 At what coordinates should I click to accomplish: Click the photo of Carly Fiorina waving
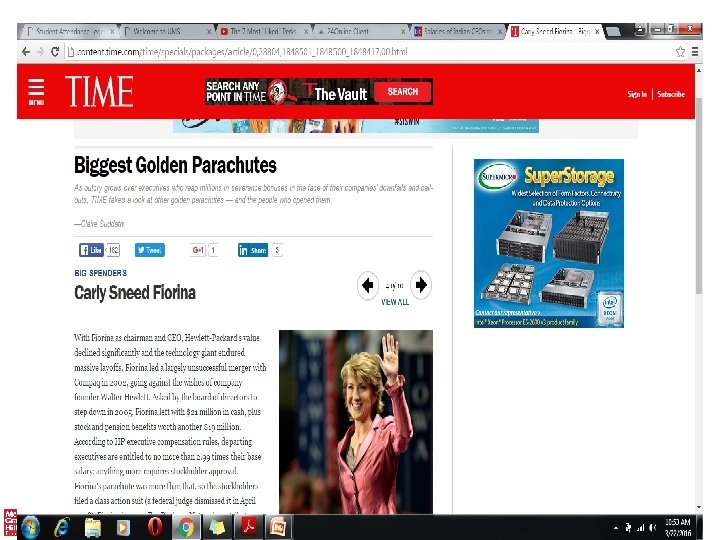[356, 422]
